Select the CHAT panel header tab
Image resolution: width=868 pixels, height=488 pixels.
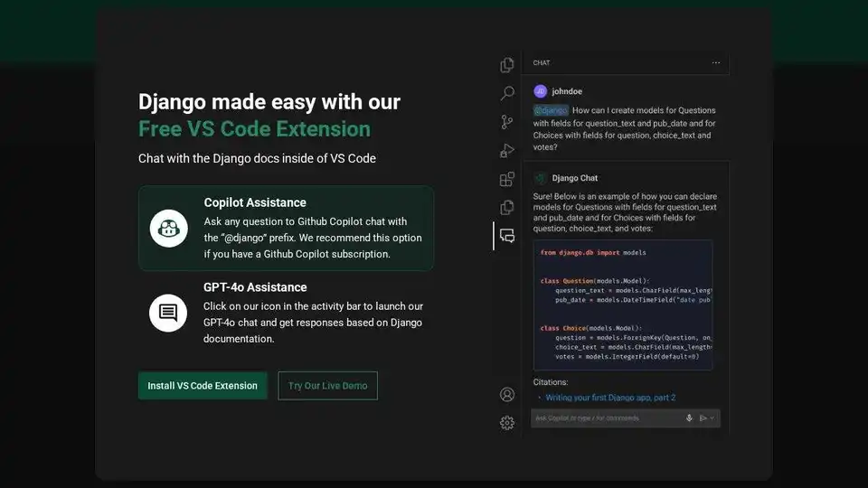(x=542, y=63)
